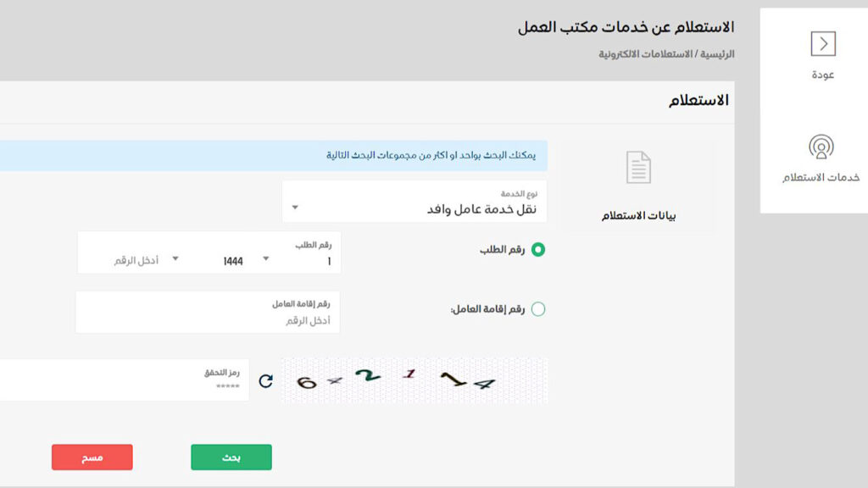The image size is (868, 488).
Task: Click the بحث search button
Action: coord(231,457)
